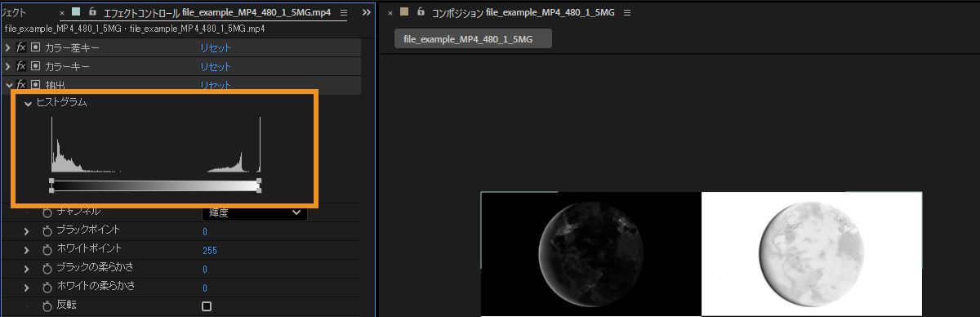Click the upper-right white point histogram handle
Image resolution: width=980 pixels, height=317 pixels.
click(x=260, y=181)
